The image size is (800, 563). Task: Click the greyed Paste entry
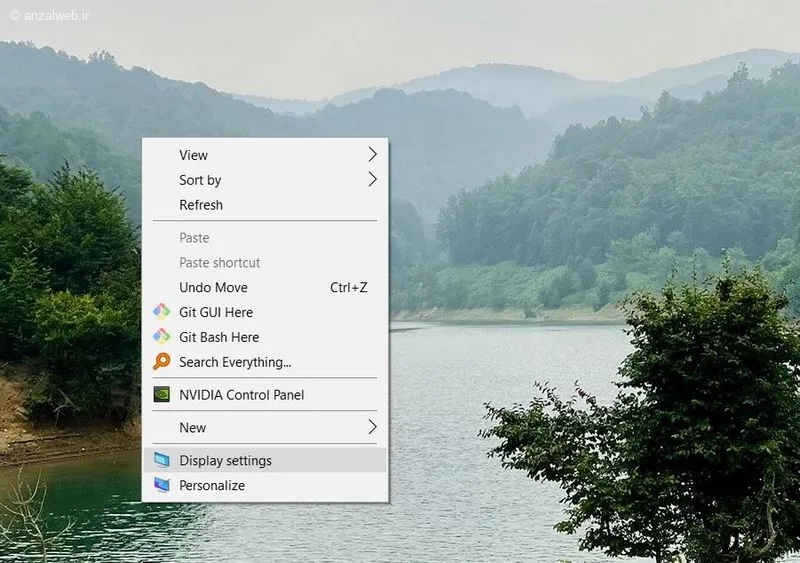pos(265,237)
